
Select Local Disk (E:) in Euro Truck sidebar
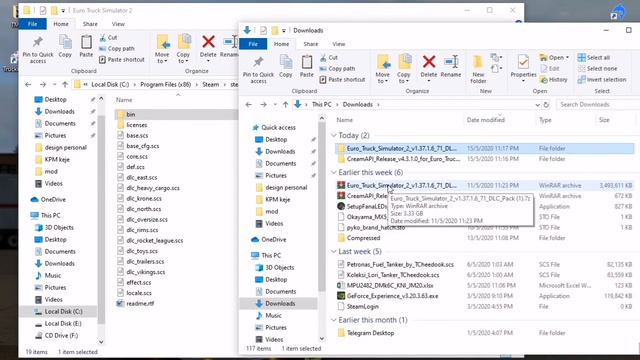click(x=63, y=324)
